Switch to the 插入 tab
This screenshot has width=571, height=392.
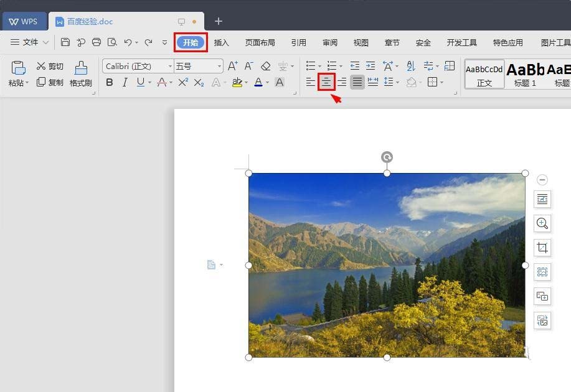pos(222,42)
